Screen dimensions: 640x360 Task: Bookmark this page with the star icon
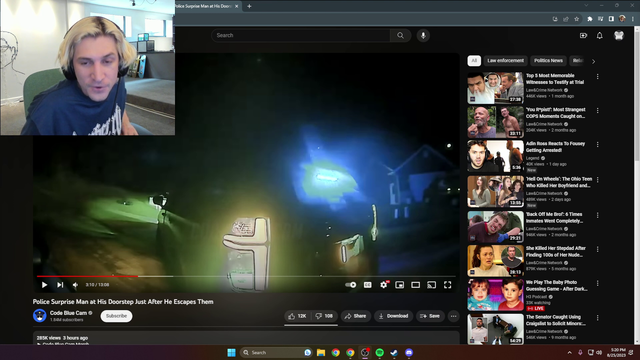(x=576, y=19)
